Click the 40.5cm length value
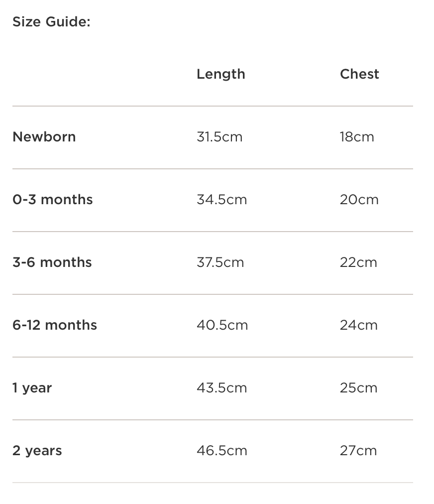Image resolution: width=434 pixels, height=504 pixels. pos(222,325)
